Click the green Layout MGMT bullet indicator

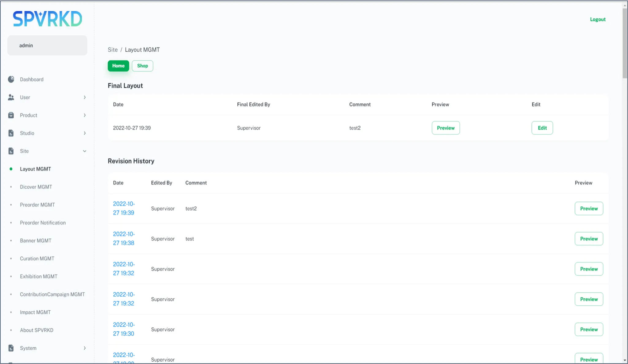click(x=11, y=169)
